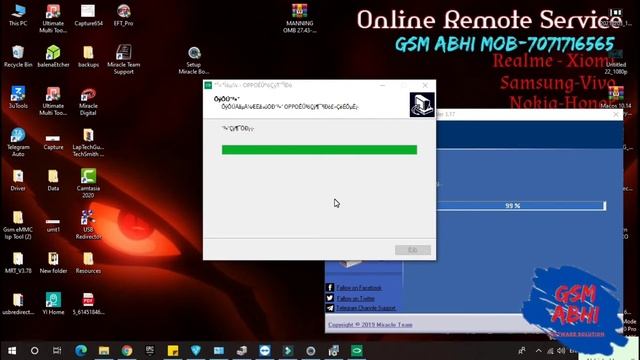Open the 5_61451848 PDF file

click(x=88, y=304)
